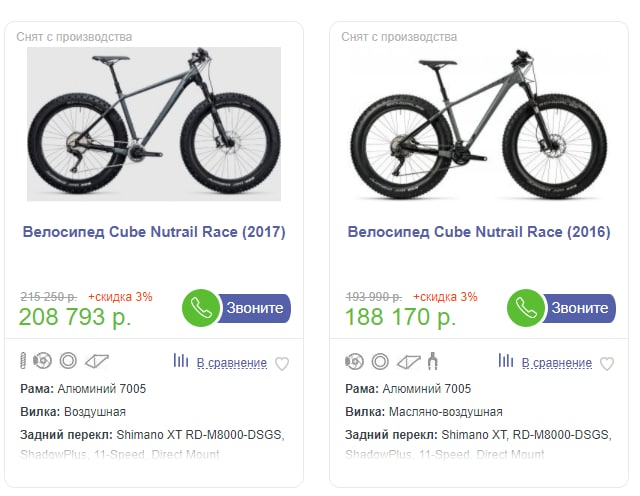Add 2017 bike to comparison
This screenshot has width=640, height=496.
(231, 363)
